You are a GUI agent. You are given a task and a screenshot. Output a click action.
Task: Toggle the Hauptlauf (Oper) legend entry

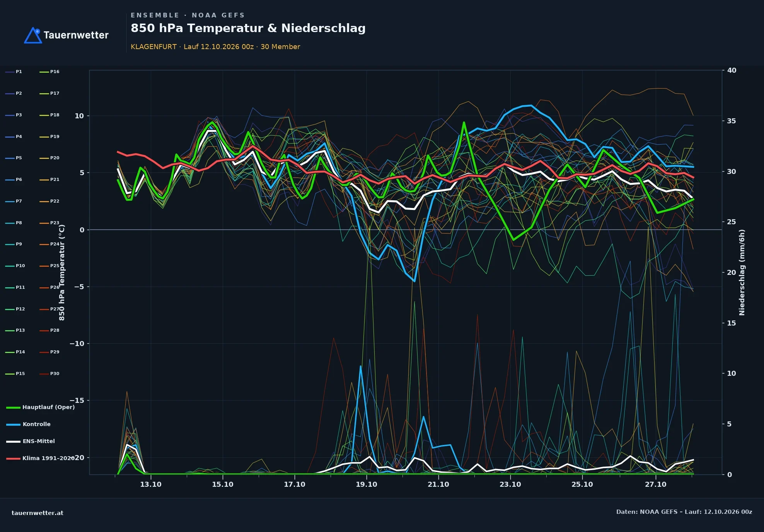pos(41,407)
